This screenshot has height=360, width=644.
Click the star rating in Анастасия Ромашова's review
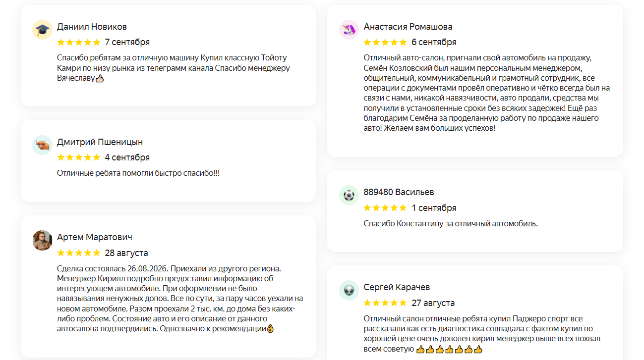click(x=385, y=42)
